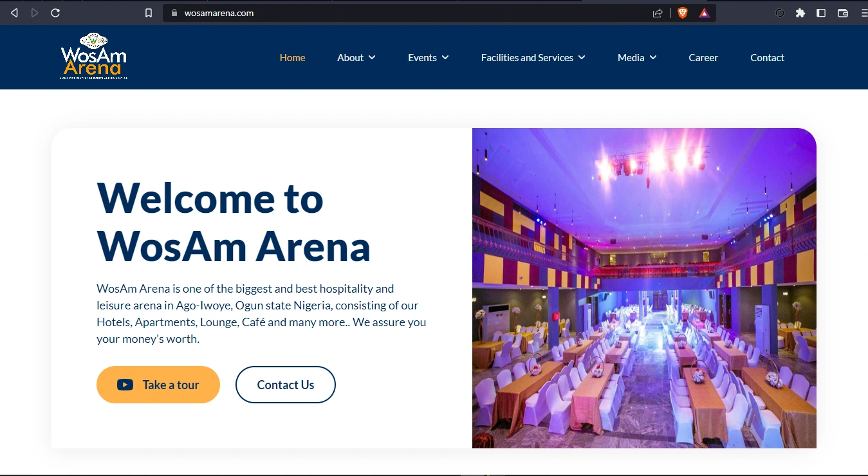Click the event hall photo

tap(644, 288)
